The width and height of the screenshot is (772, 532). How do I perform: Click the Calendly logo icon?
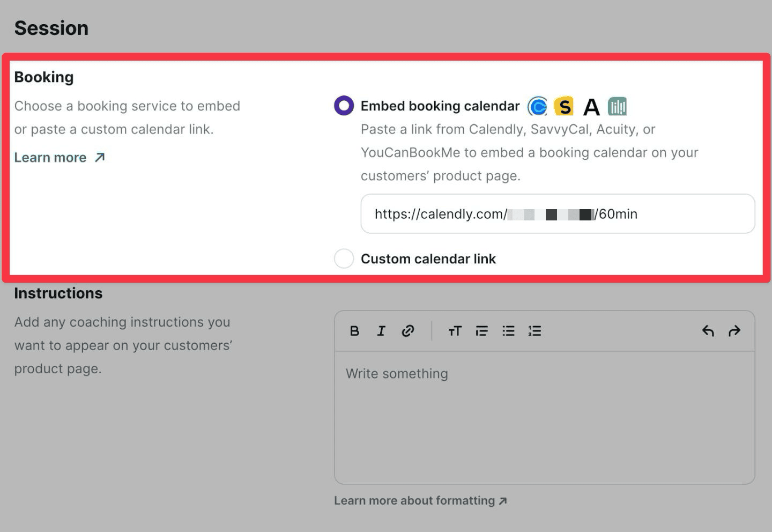pyautogui.click(x=537, y=106)
